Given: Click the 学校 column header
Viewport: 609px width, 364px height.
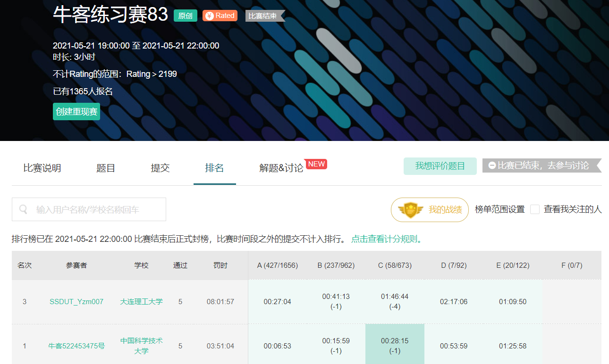Looking at the screenshot, I should pyautogui.click(x=141, y=265).
